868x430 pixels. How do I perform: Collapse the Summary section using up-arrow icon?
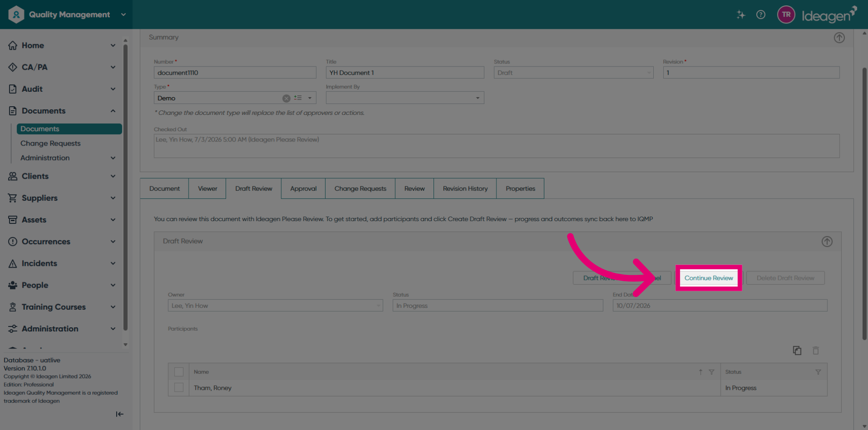coord(839,38)
